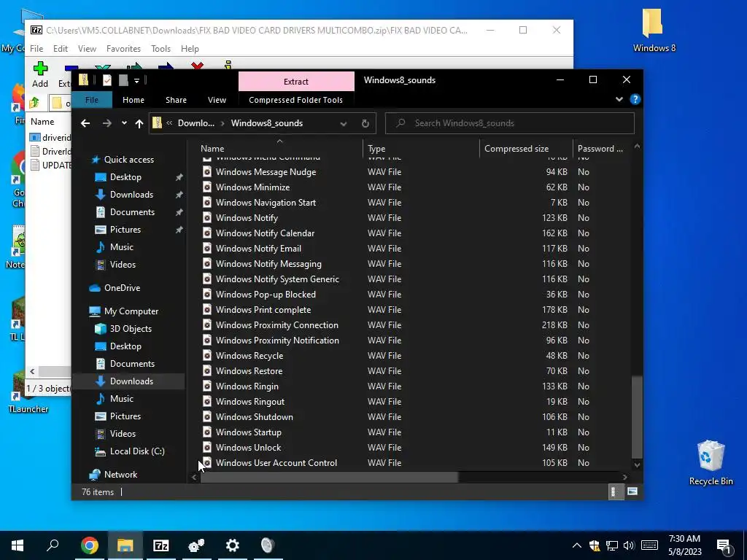
Task: Switch to the Share ribbon tab
Action: [176, 100]
